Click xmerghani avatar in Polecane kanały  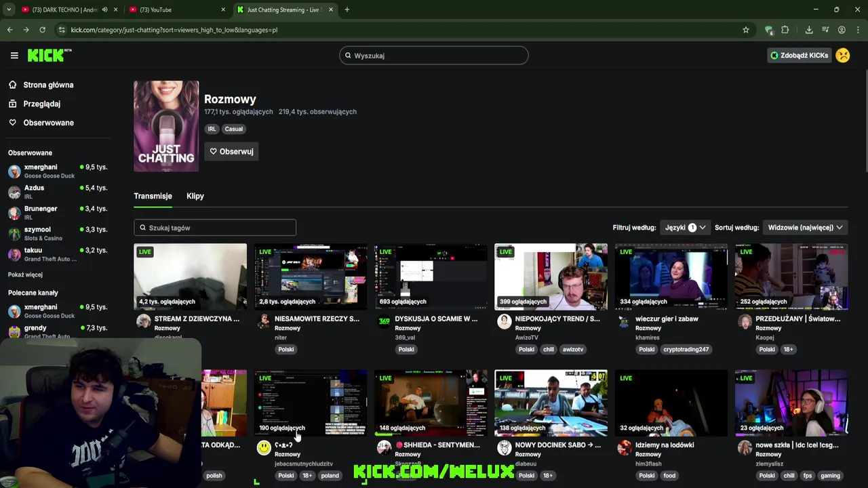click(x=14, y=311)
